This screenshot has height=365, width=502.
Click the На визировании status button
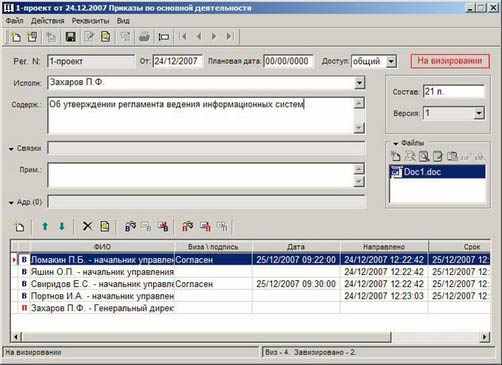pyautogui.click(x=450, y=61)
